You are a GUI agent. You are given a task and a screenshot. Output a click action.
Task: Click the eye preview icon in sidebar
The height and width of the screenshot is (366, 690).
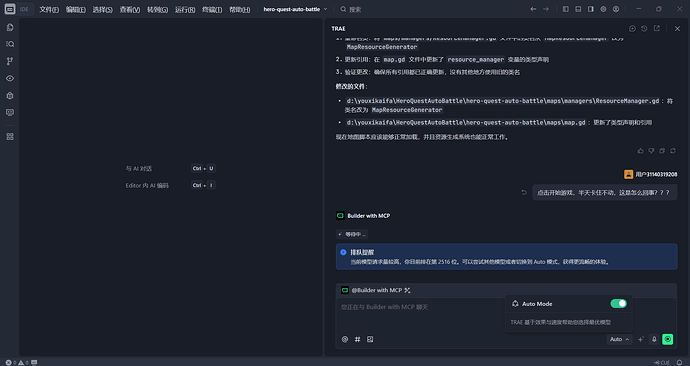(10, 78)
